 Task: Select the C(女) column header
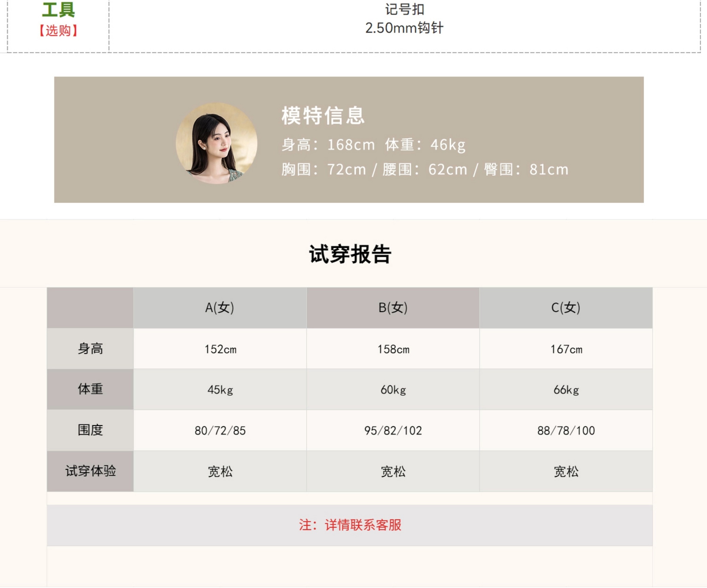[x=566, y=307]
